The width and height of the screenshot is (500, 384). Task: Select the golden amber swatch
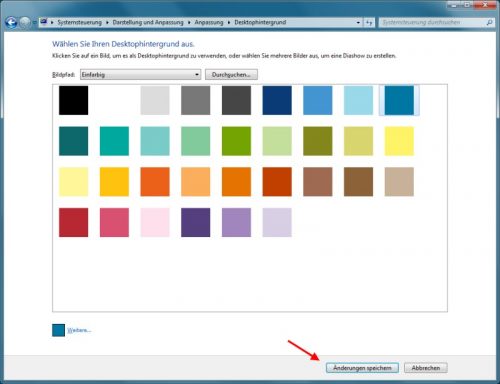(x=114, y=182)
